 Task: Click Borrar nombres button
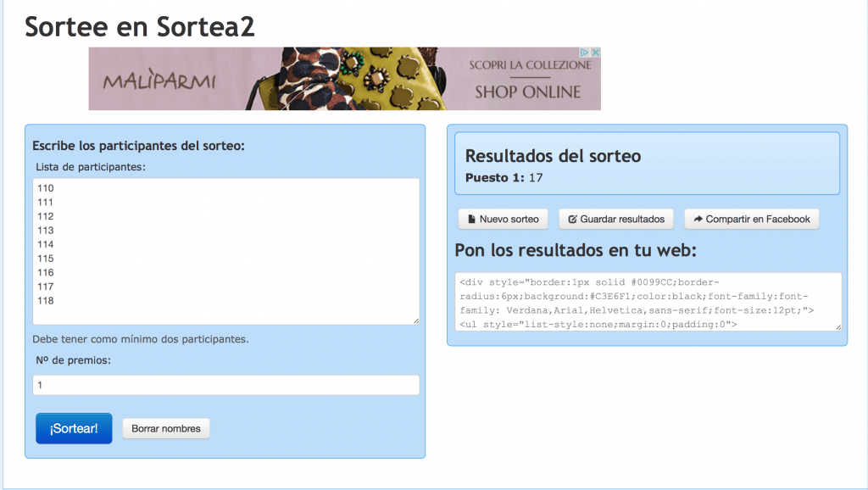[166, 429]
